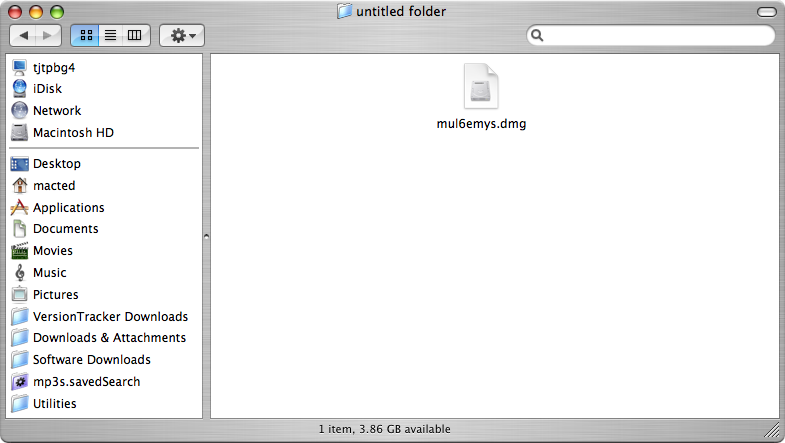Open the gear Action menu
The image size is (785, 443).
182,35
